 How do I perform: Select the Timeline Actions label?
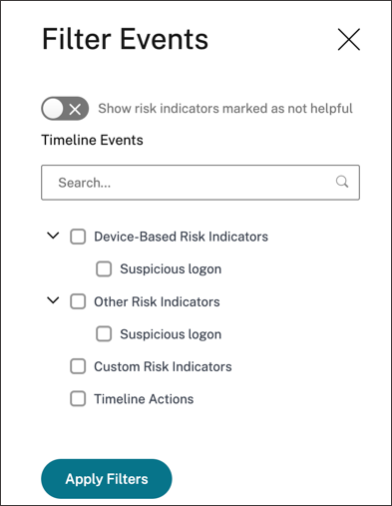tap(144, 399)
